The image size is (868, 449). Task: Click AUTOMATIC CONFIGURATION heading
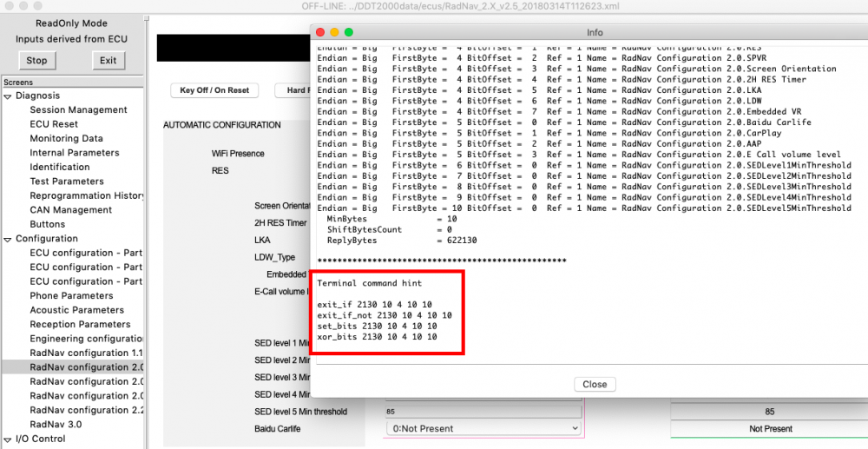(x=222, y=125)
